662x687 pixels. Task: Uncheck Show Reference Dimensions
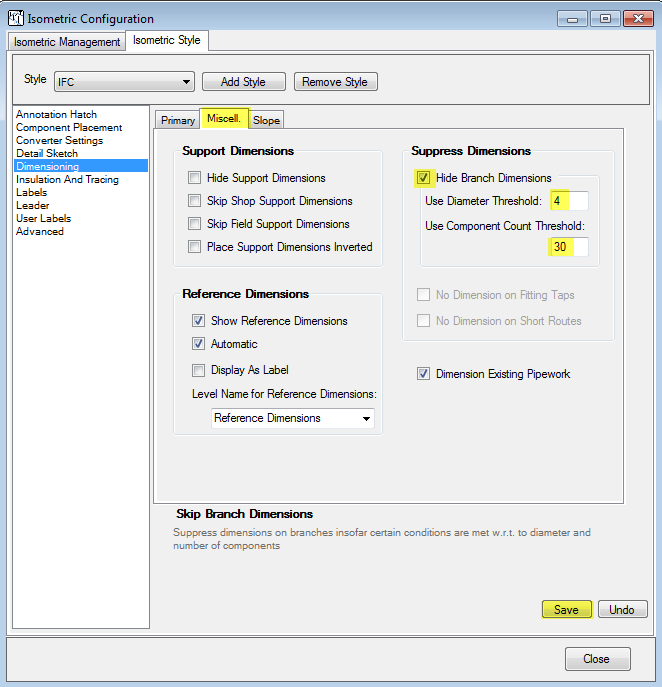(x=198, y=321)
